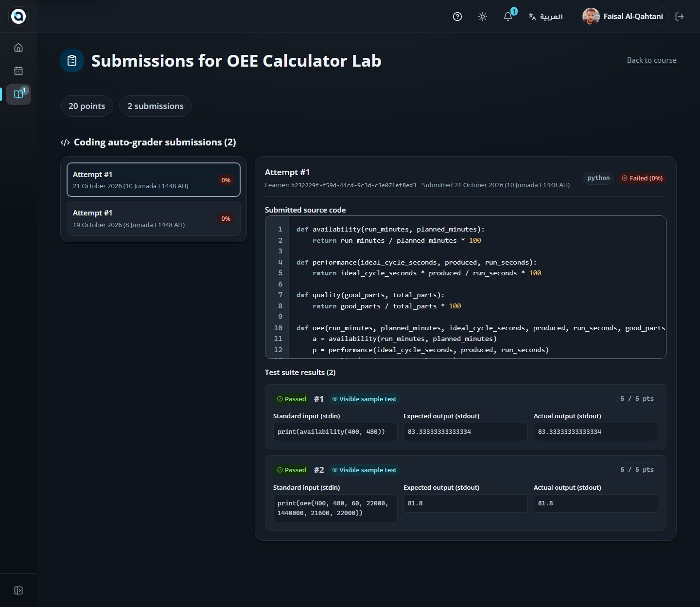Click the 5 / 5 pts badge of test #2
Image resolution: width=700 pixels, height=607 pixels.
pos(637,470)
